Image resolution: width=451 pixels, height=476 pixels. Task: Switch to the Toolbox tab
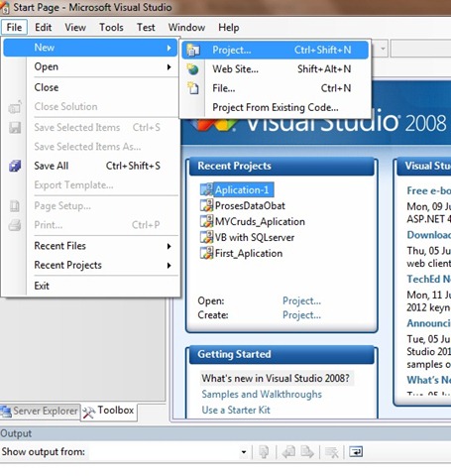coord(109,412)
